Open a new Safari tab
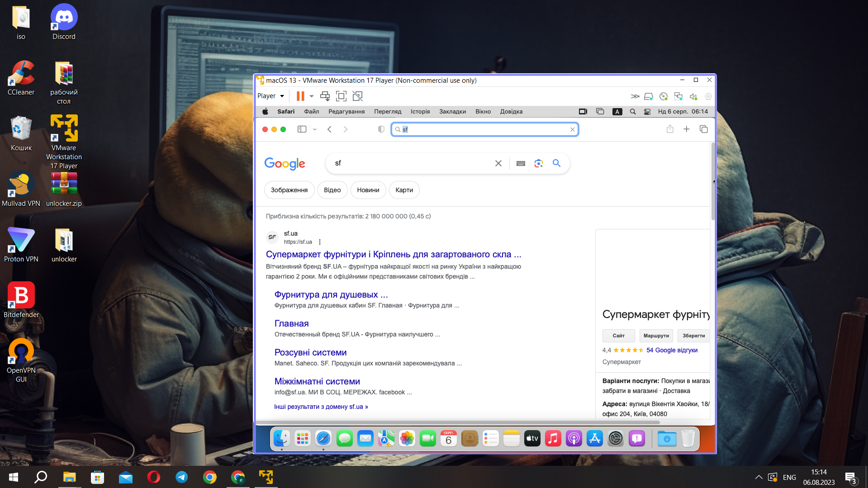Screen dimensions: 868x488 (686, 129)
